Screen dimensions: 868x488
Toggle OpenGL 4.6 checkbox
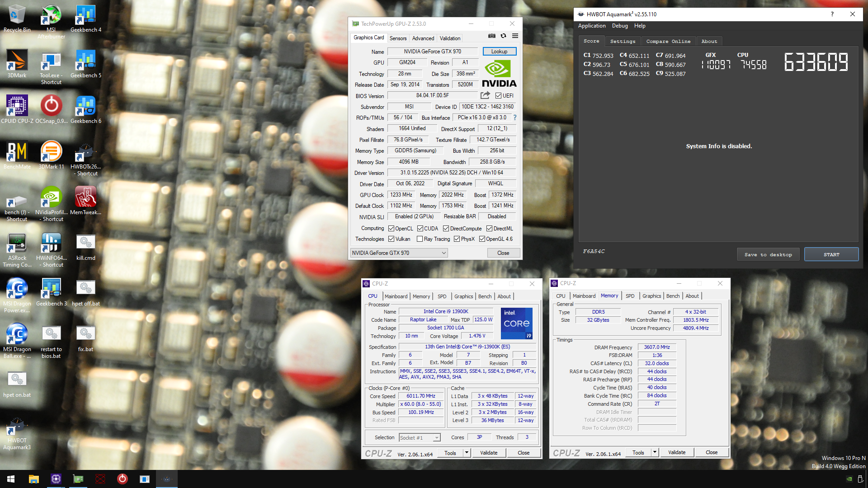482,239
